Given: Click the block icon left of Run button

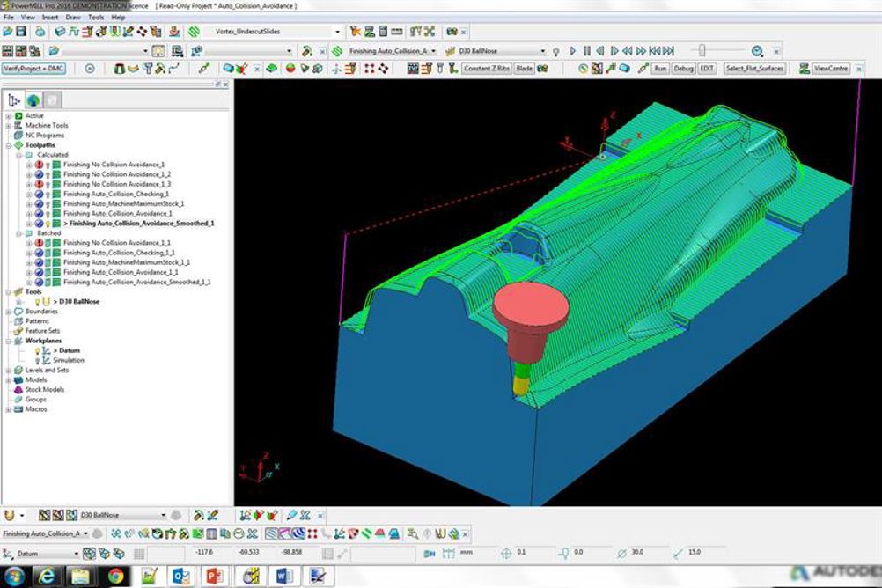Looking at the screenshot, I should click(x=624, y=69).
